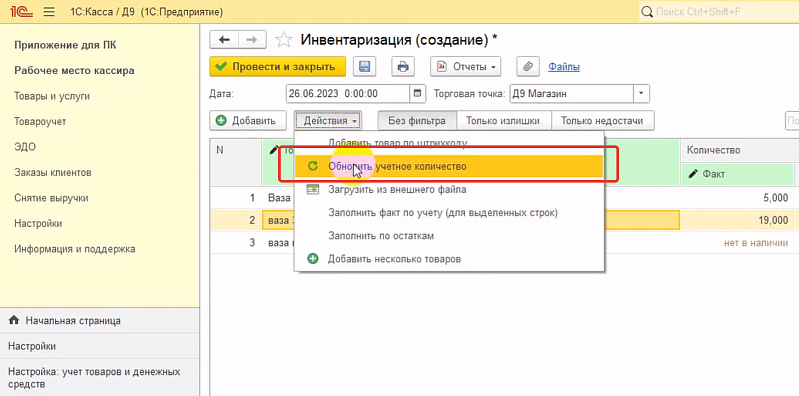Attach a file with the paperclip icon
This screenshot has height=396, width=799.
(528, 67)
